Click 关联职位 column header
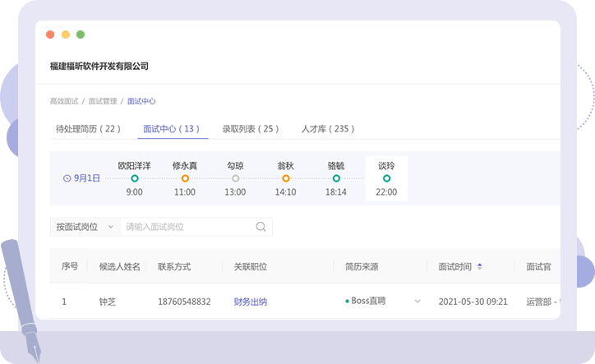This screenshot has width=595, height=364. [251, 267]
